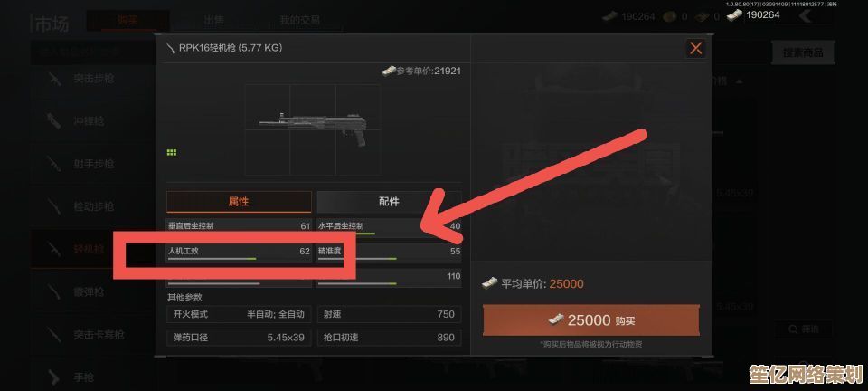Switch to the 出售 sell tab
Viewport: 868px width, 391px height.
point(214,21)
